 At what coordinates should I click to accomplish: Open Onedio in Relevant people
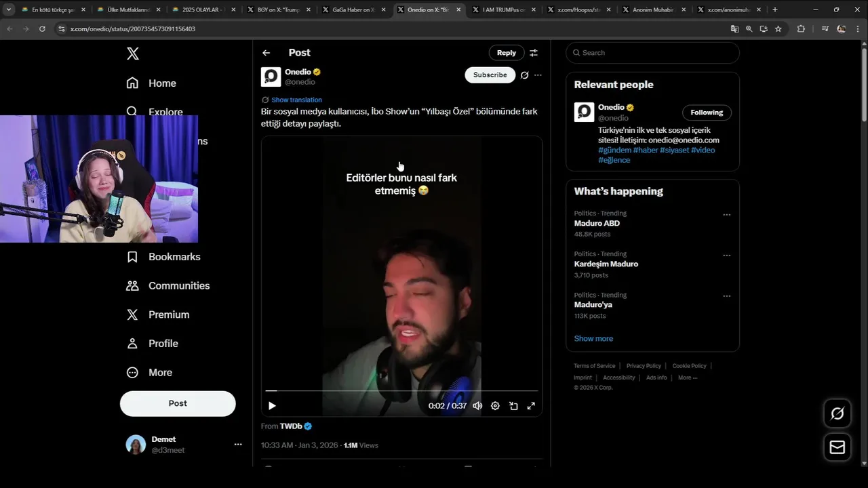point(611,107)
